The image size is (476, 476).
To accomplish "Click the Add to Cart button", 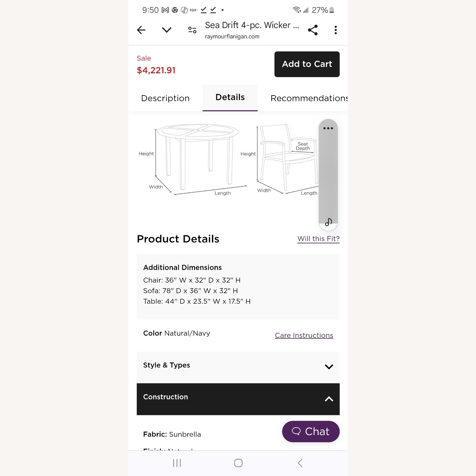I will click(x=307, y=64).
